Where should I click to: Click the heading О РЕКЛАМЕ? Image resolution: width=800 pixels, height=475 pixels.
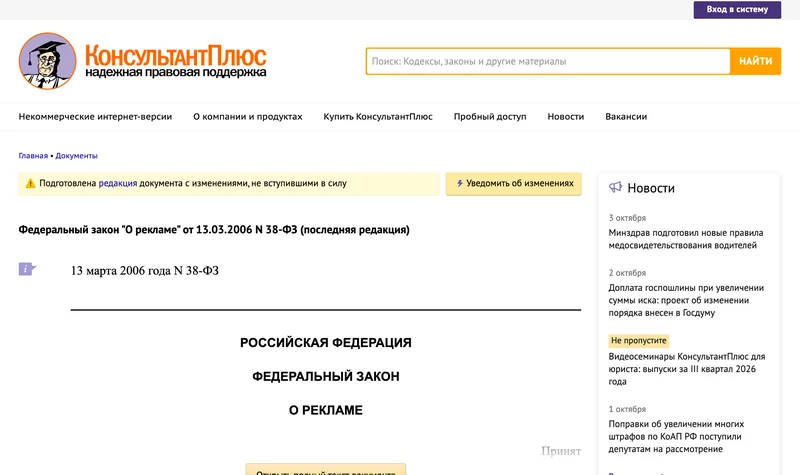(x=326, y=410)
